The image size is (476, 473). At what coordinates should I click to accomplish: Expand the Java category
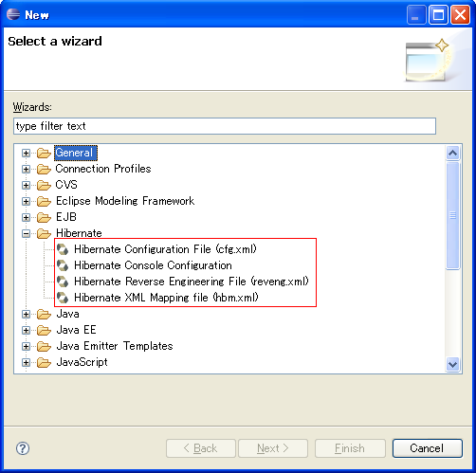[x=26, y=315]
